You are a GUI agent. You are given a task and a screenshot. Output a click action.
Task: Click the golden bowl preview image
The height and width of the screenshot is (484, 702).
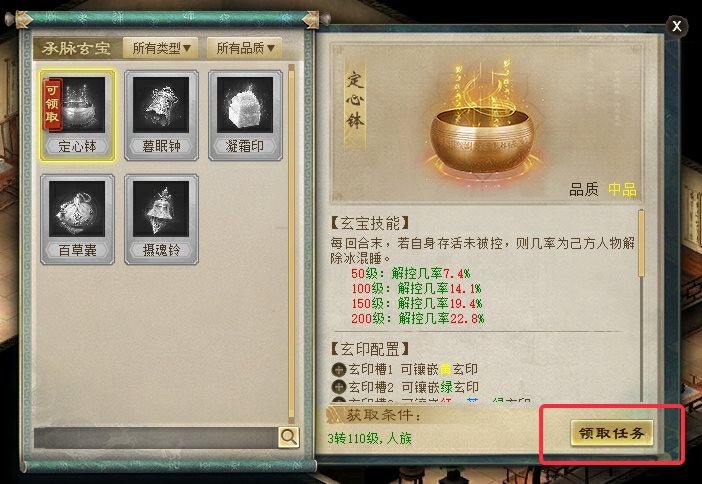pyautogui.click(x=483, y=120)
